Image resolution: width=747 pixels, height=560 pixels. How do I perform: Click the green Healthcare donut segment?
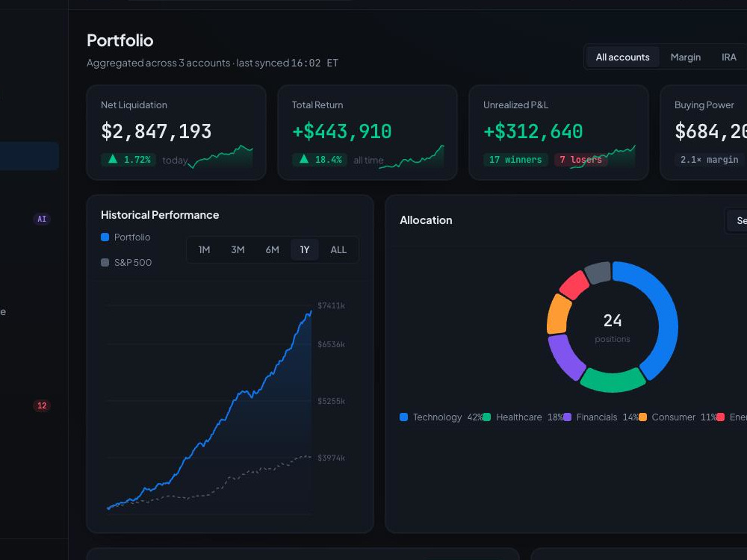coord(613,382)
